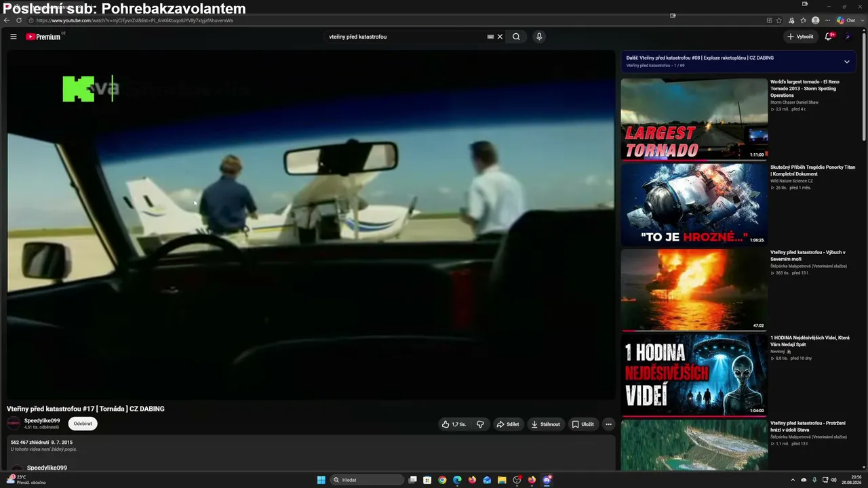Open the Discord taskbar icon
Viewport: 868px width, 488px height.
(x=547, y=480)
